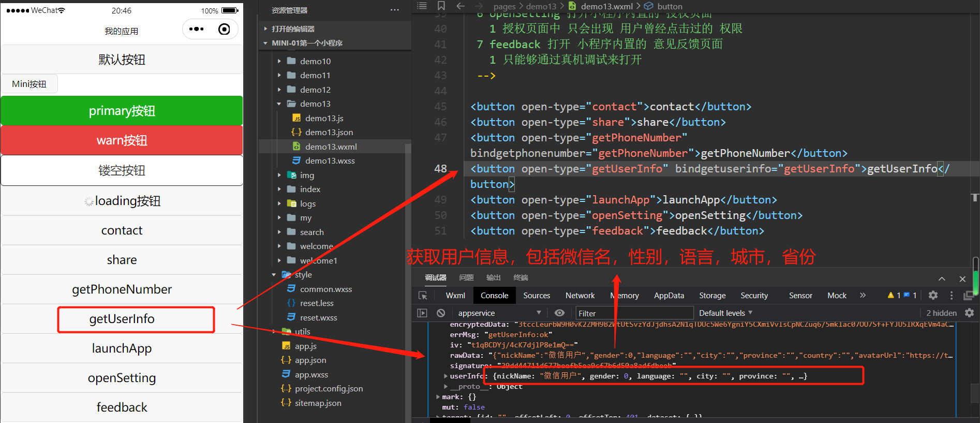Click the outline list icon in editor header

point(422,6)
